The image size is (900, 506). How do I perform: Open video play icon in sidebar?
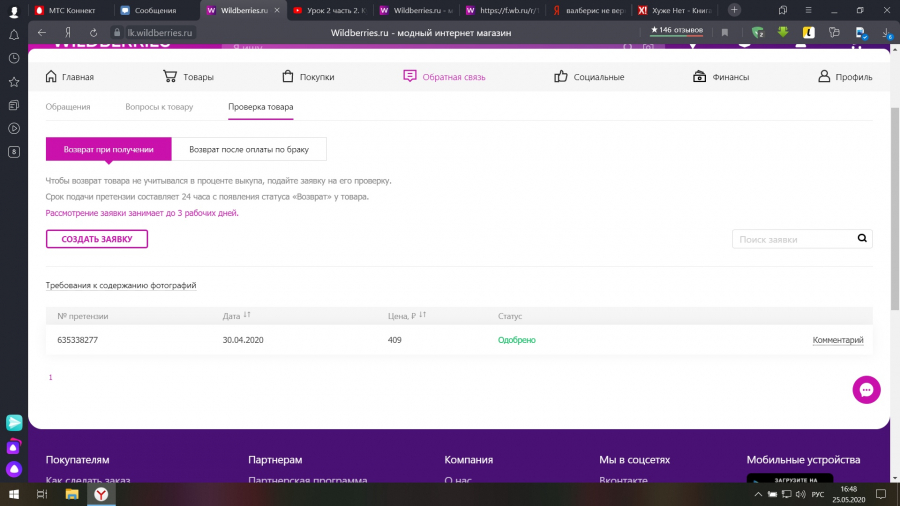click(14, 129)
